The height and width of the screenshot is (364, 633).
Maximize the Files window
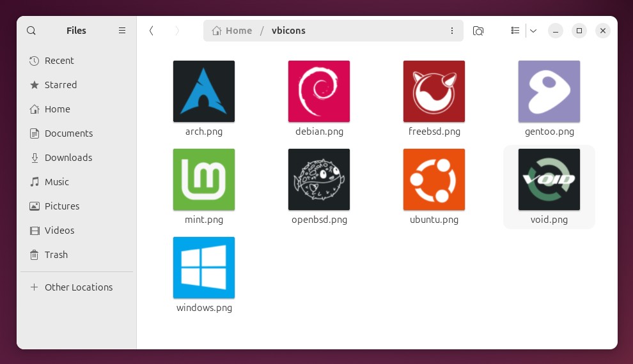tap(579, 31)
